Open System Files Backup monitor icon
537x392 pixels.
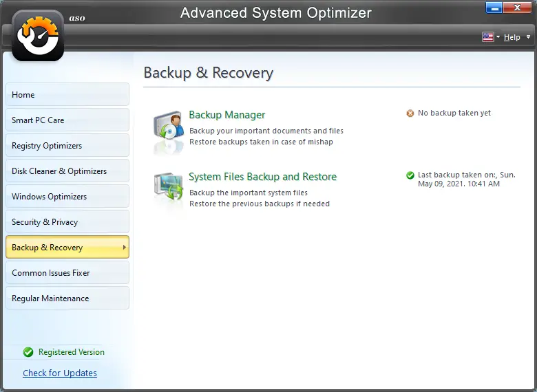169,186
